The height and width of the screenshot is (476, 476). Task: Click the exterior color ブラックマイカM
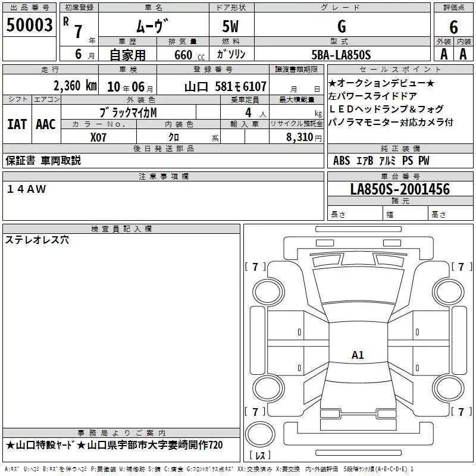point(129,112)
